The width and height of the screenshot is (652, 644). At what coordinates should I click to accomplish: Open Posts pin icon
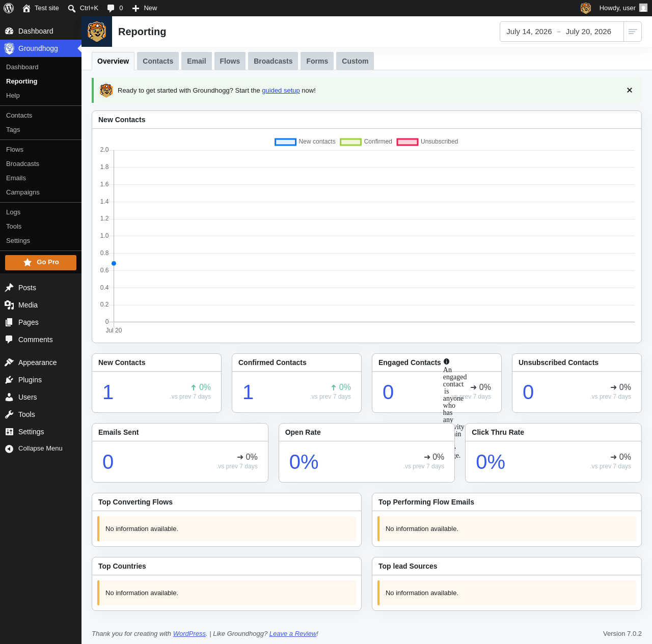pos(9,288)
